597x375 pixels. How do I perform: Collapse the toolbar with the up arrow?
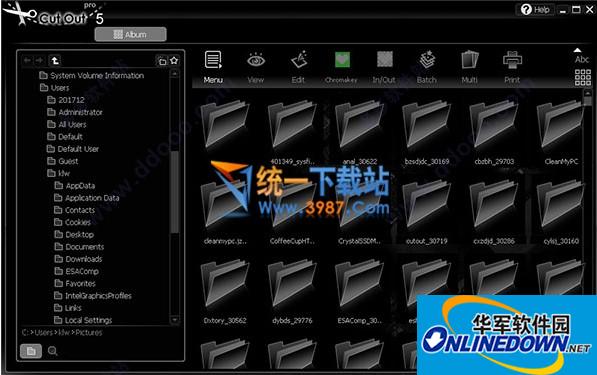[578, 50]
